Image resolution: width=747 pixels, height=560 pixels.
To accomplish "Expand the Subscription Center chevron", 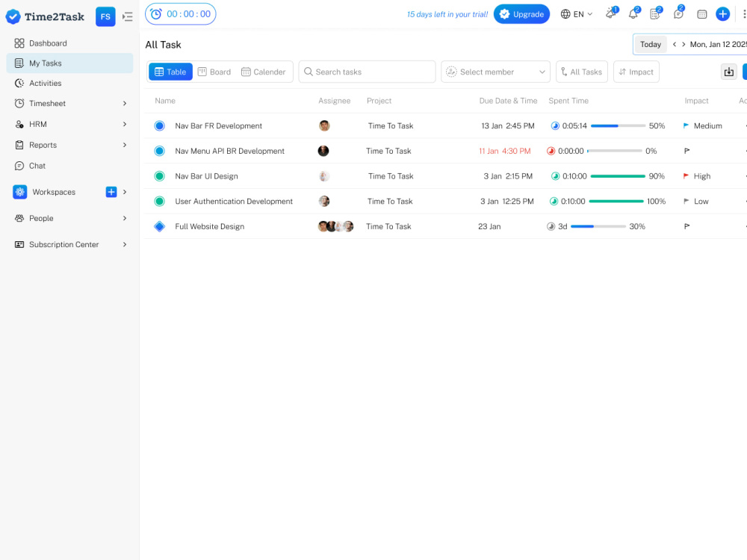I will (125, 244).
